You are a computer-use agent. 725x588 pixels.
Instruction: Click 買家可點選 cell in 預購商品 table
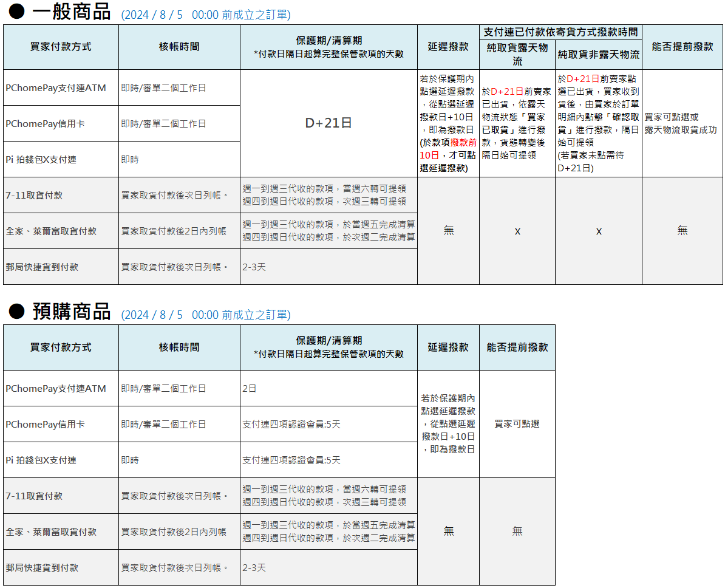point(517,424)
